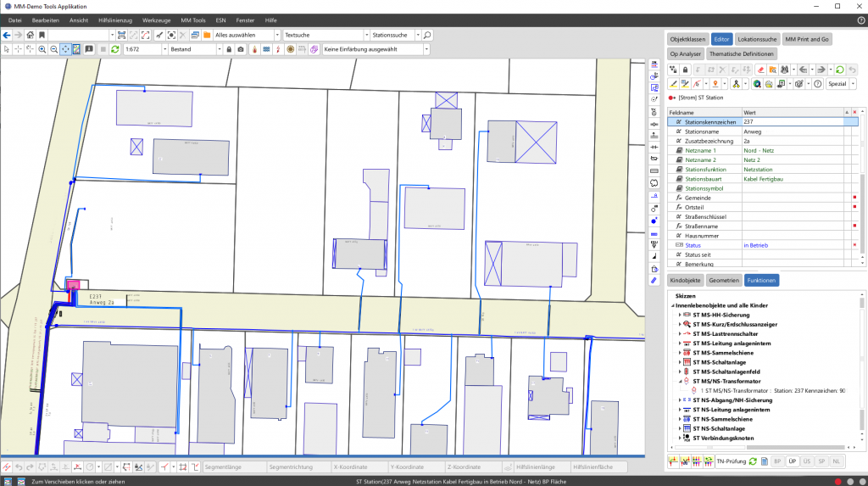This screenshot has width=868, height=486.
Task: Switch to the Geometrien tab
Action: pos(723,279)
